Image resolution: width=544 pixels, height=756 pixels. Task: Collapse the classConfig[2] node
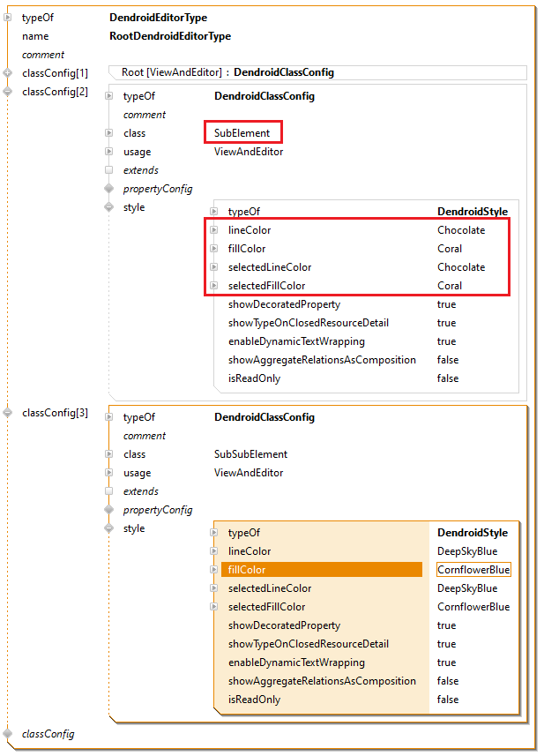tap(8, 91)
